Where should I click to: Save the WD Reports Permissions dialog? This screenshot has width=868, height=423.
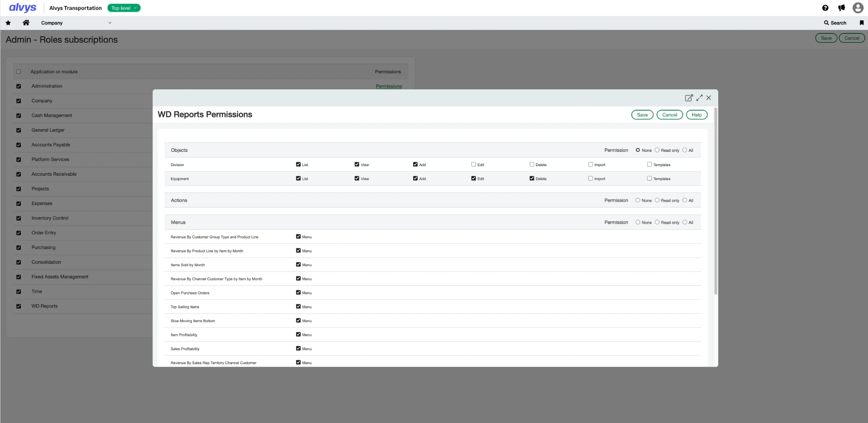pos(642,115)
